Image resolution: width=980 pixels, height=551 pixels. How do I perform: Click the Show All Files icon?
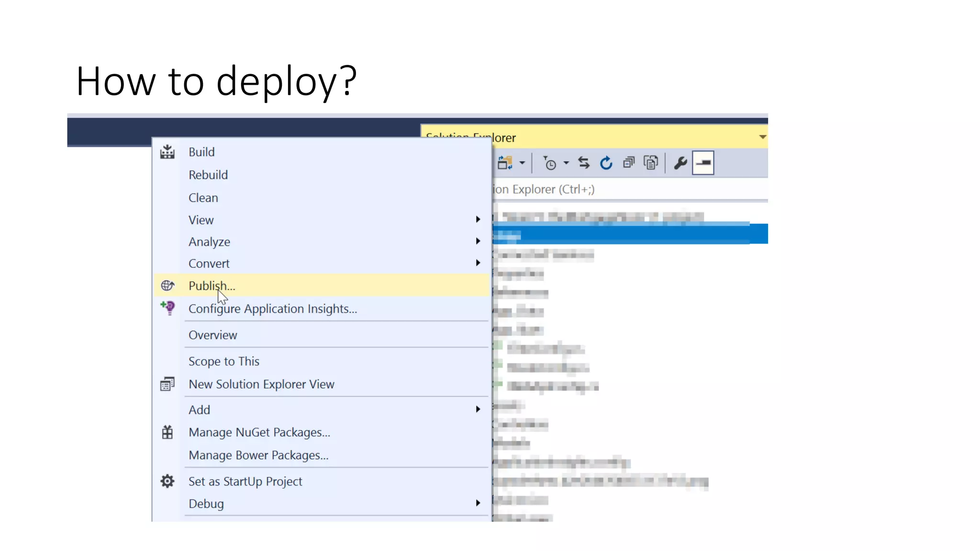(651, 163)
